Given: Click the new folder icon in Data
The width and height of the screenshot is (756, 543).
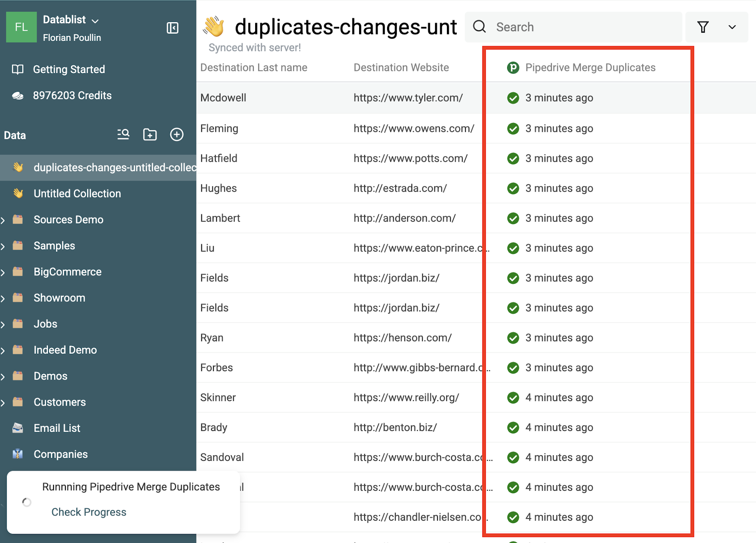Looking at the screenshot, I should click(x=150, y=135).
